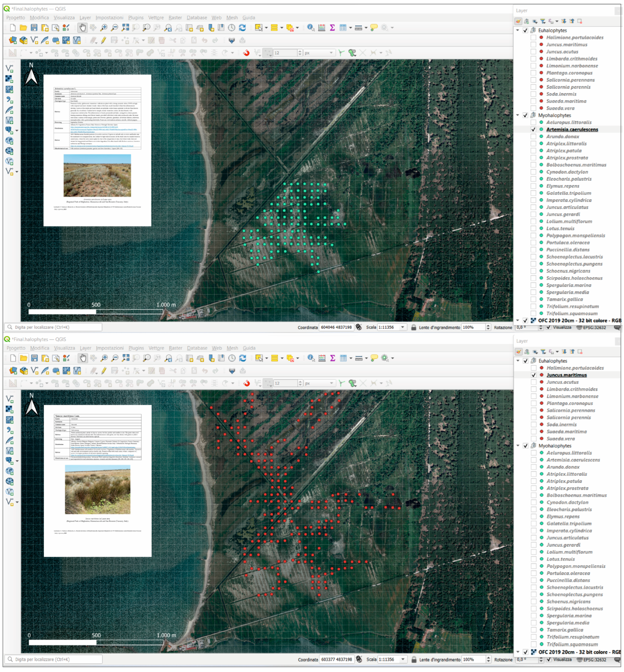Collapse Euhalophytes group in upper Layer panel

[x=518, y=30]
